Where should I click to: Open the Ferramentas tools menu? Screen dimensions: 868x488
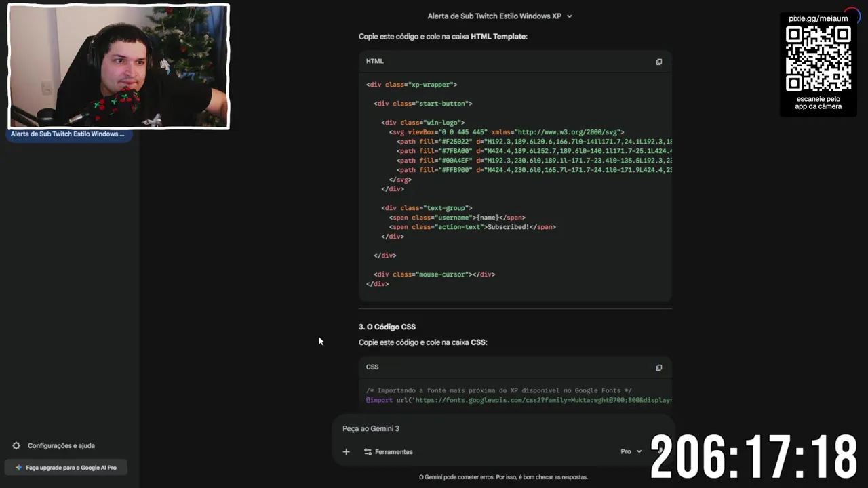(388, 451)
